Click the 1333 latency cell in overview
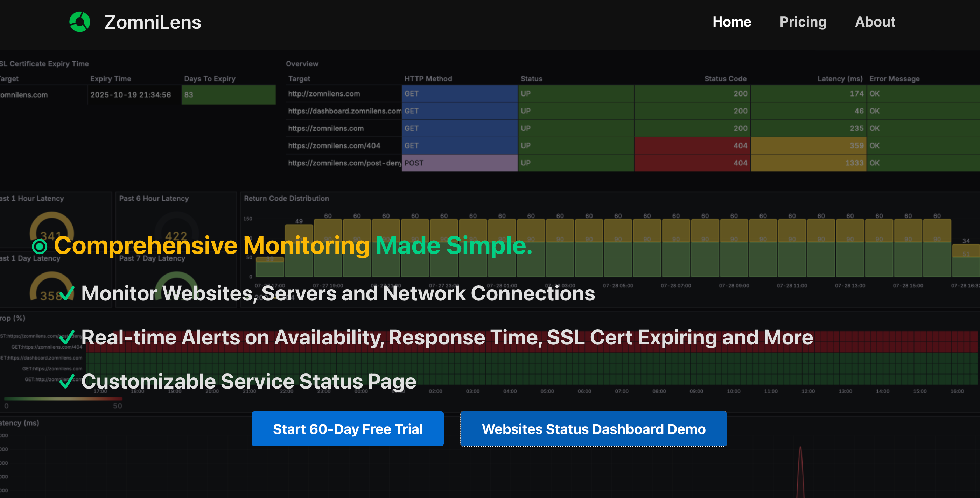980x498 pixels. point(808,163)
